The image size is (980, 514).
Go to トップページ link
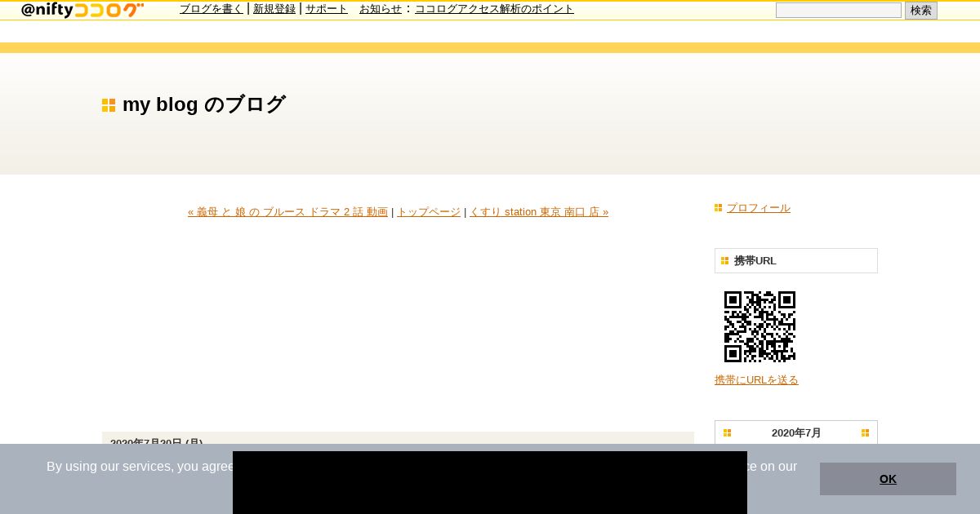click(x=429, y=212)
